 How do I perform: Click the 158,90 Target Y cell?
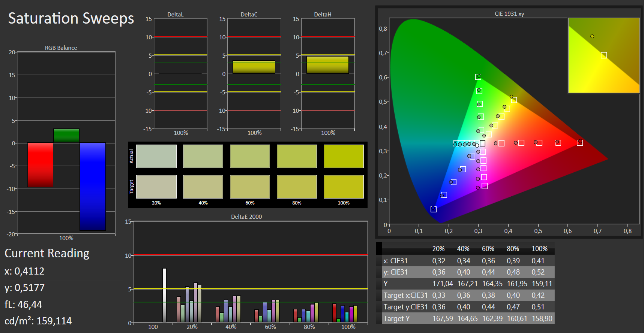542,319
